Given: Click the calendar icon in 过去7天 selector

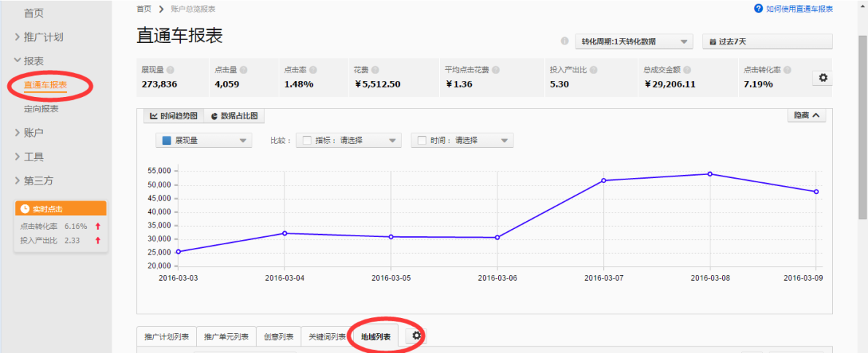Looking at the screenshot, I should (713, 42).
